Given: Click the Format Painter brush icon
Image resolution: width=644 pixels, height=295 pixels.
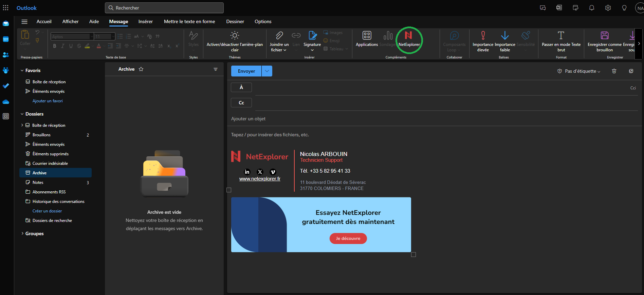Looking at the screenshot, I should point(37,40).
